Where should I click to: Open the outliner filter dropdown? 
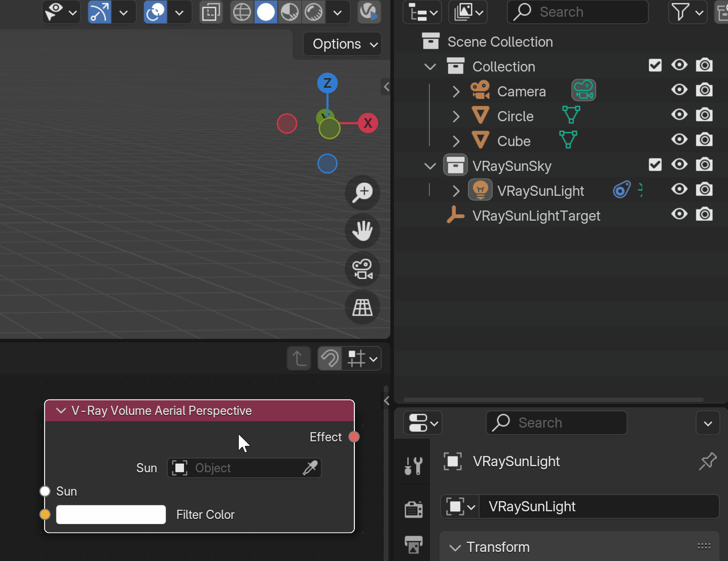(688, 12)
